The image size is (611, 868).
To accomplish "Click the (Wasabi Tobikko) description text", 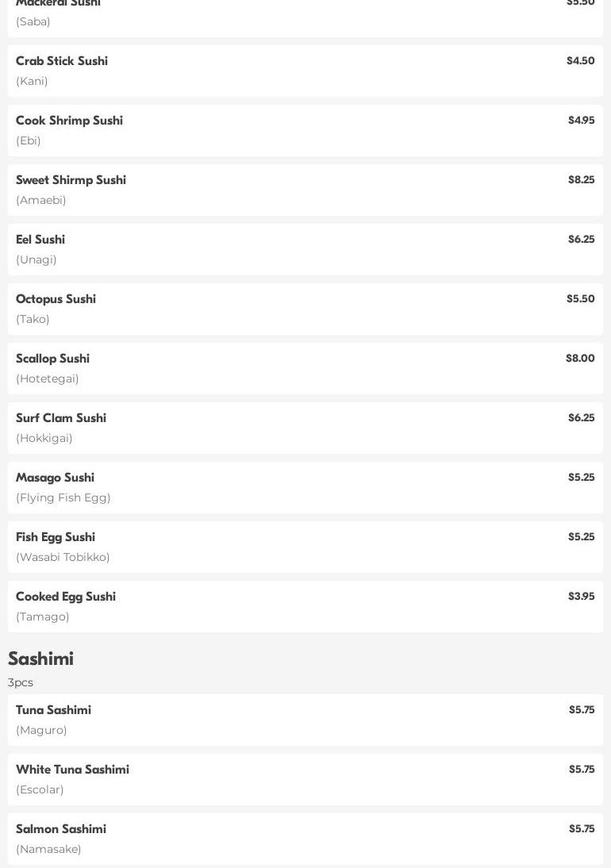I will [63, 557].
